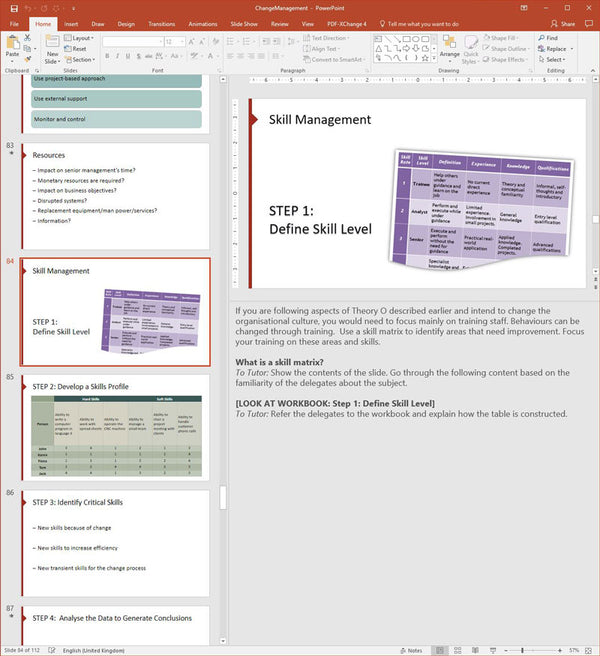Select the oval shape in shapes gallery
This screenshot has height=656, width=600.
[415, 39]
